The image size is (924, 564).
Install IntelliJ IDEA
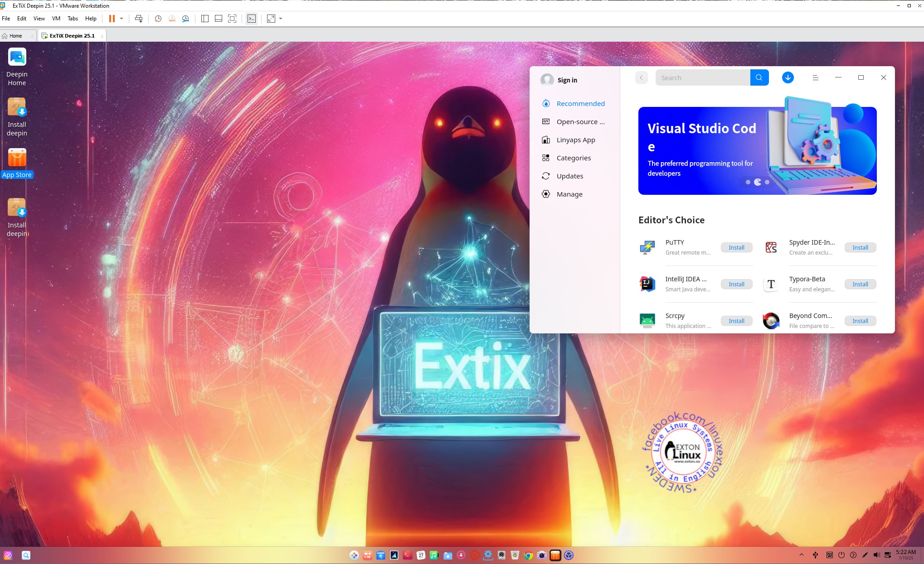(736, 284)
